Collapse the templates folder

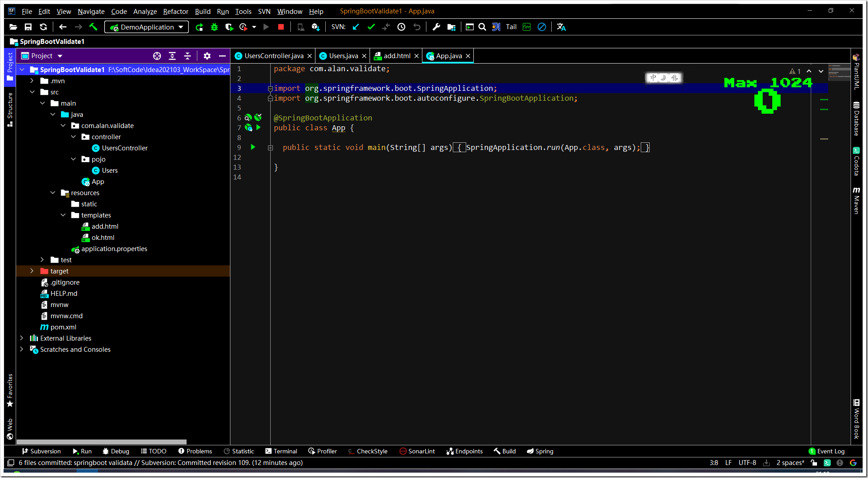(63, 215)
